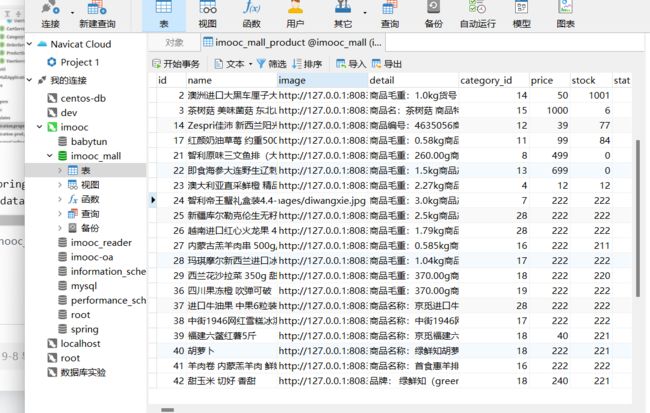Viewport: 650px width, 413px height.
Task: Select the spring database
Action: pyautogui.click(x=85, y=329)
